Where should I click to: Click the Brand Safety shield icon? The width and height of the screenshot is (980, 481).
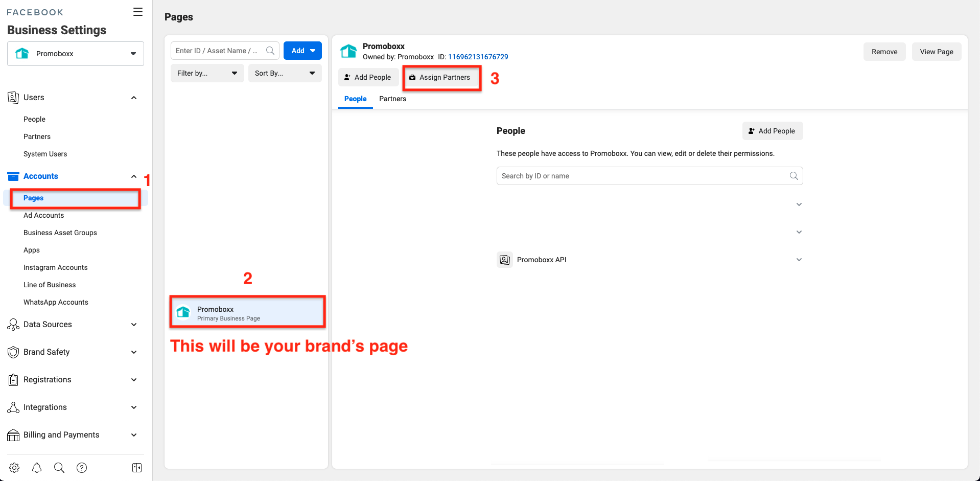pyautogui.click(x=13, y=352)
